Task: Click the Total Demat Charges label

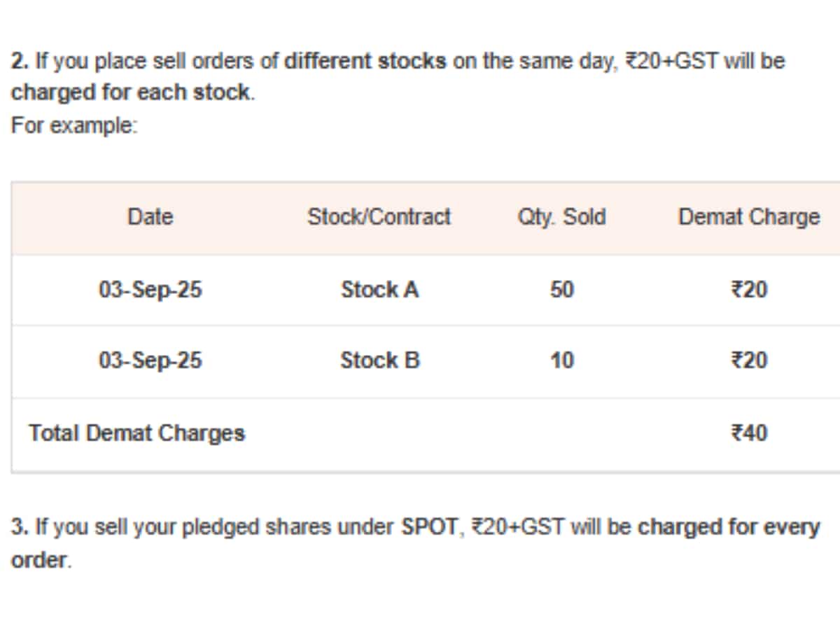Action: pyautogui.click(x=136, y=433)
